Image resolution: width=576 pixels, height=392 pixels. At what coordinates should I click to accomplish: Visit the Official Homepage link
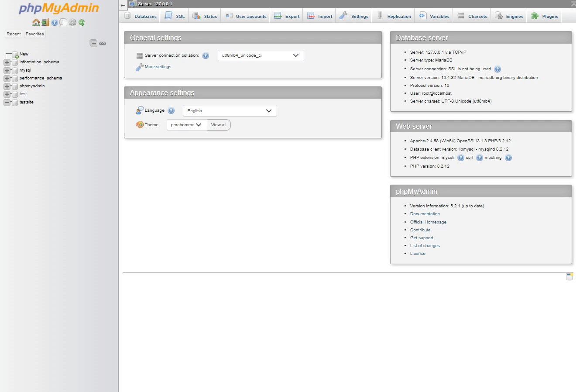tap(428, 222)
